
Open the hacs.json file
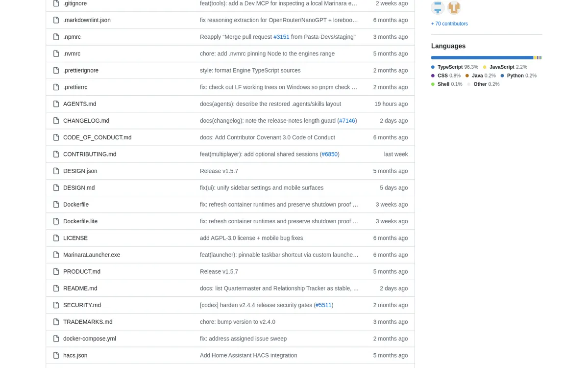(75, 355)
